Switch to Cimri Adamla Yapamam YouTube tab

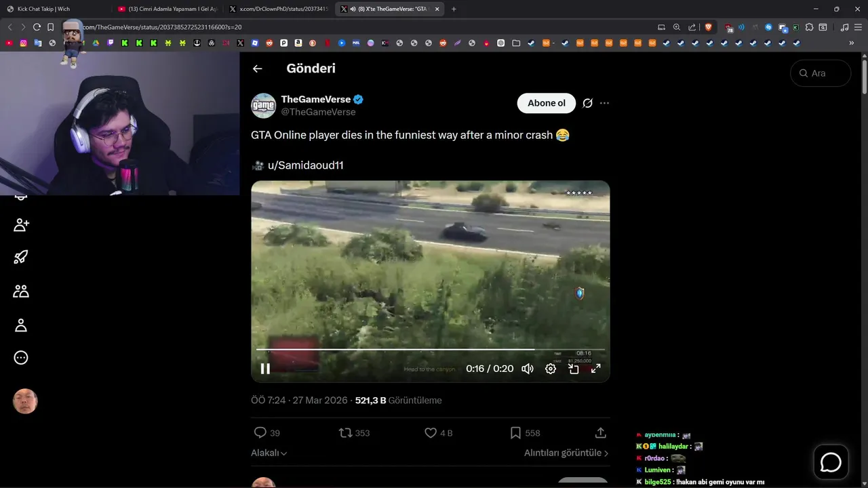click(x=167, y=9)
